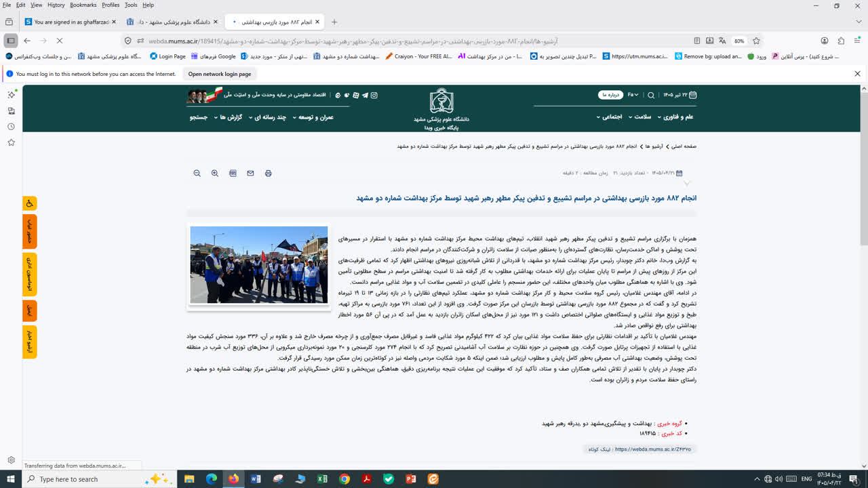Expand the Fa language dropdown
The image size is (868, 488).
(x=633, y=95)
